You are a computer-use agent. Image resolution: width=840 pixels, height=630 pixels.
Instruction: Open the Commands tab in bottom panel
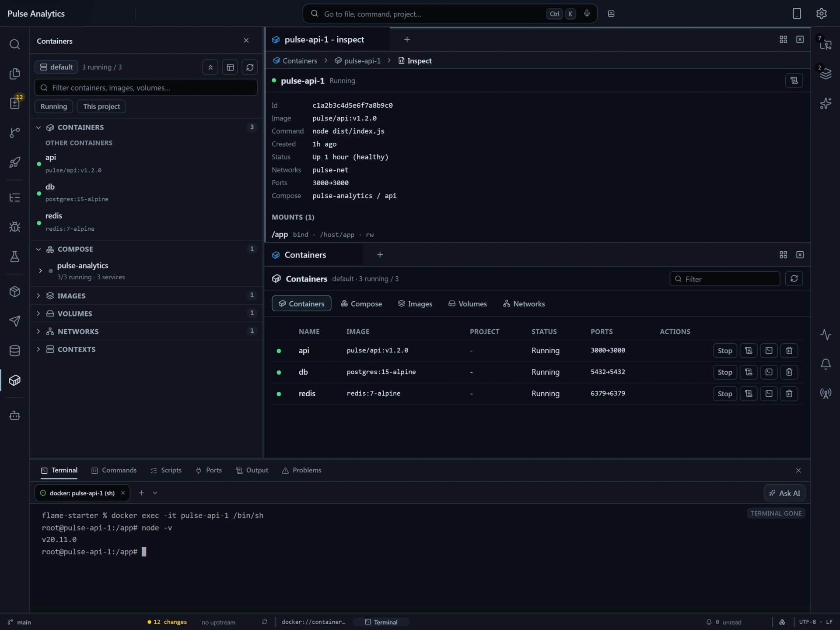point(114,470)
